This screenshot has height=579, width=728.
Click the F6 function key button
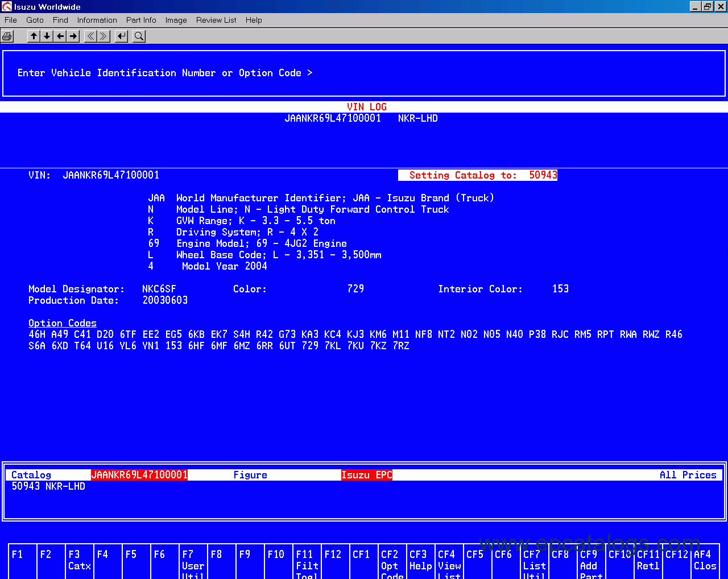point(165,561)
